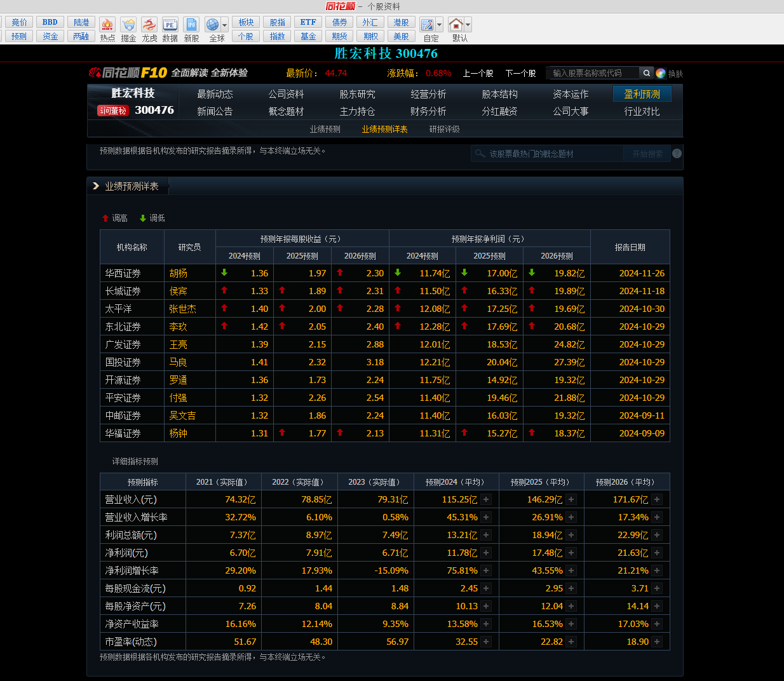Click the plus icon beside 45.31%

(x=486, y=517)
